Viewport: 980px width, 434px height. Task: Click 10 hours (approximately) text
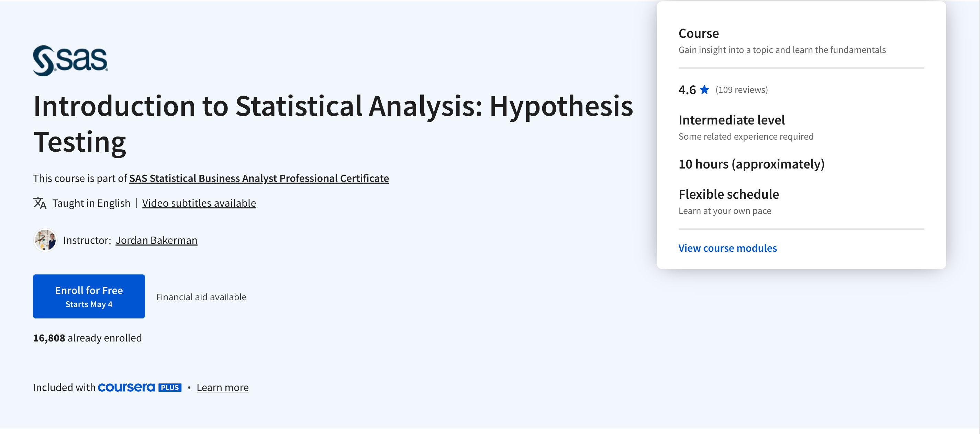751,164
